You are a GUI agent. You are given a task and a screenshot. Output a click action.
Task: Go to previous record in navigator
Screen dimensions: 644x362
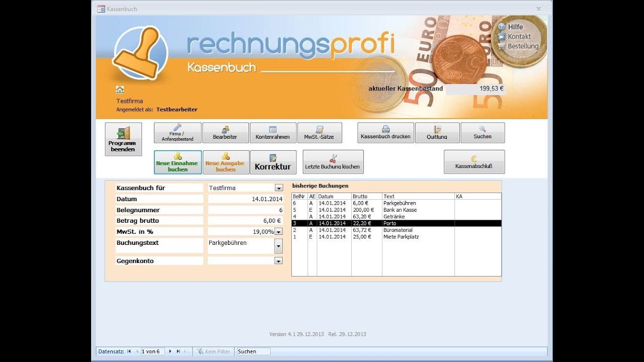(137, 351)
